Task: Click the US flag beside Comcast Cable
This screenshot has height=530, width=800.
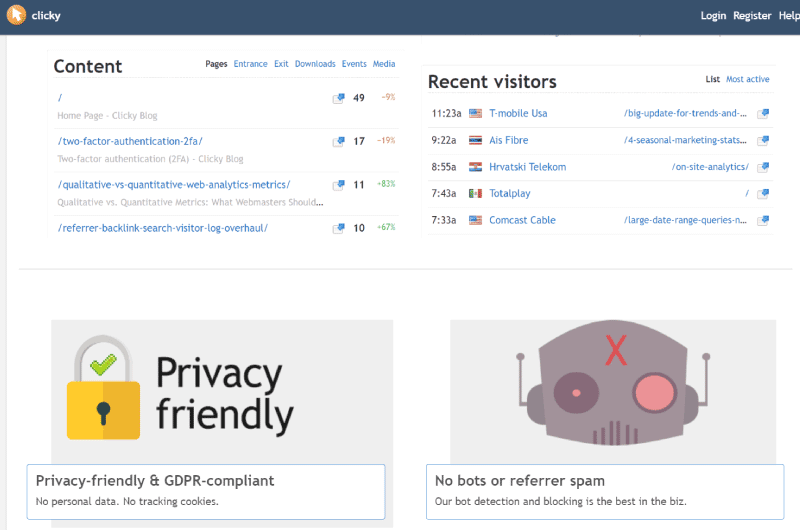Action: click(476, 220)
